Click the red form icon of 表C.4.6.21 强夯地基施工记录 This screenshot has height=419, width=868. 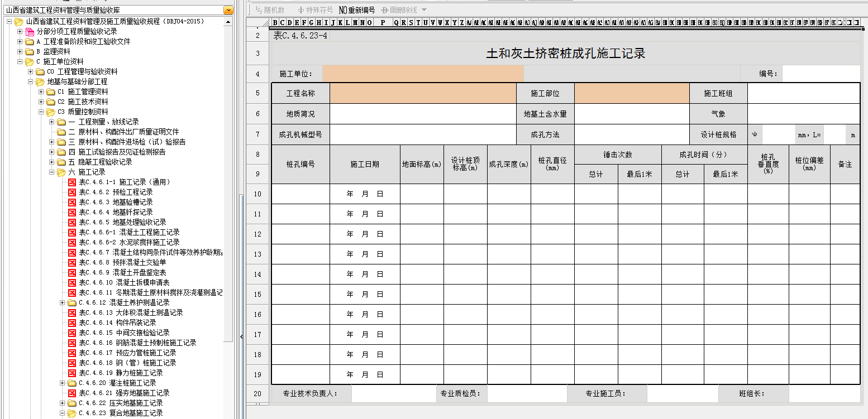tap(72, 393)
